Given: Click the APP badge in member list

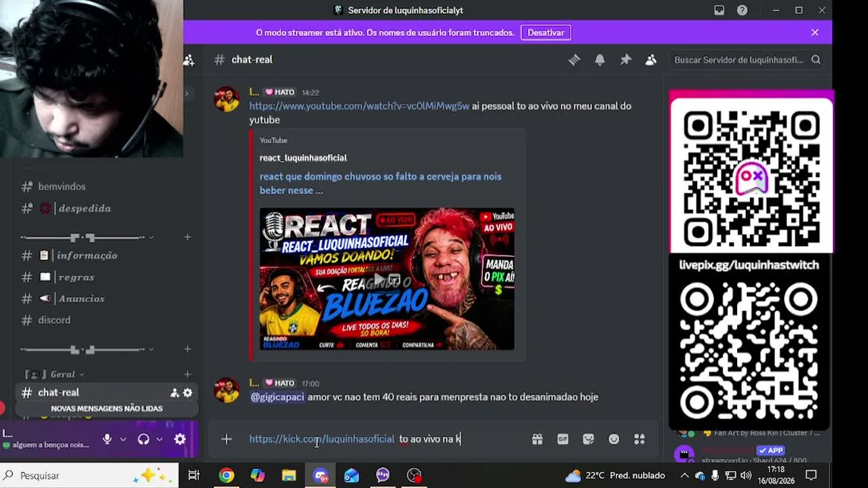Looking at the screenshot, I should 770,450.
